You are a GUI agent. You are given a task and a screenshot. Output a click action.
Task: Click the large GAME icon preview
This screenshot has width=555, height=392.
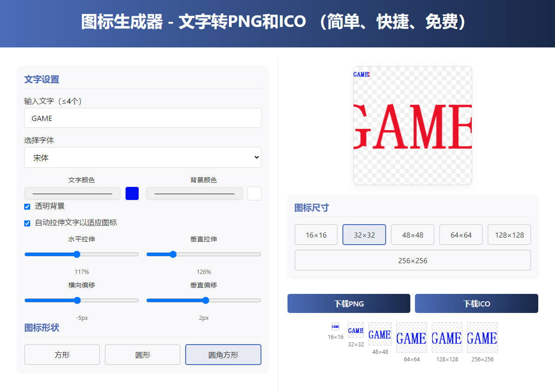412,126
